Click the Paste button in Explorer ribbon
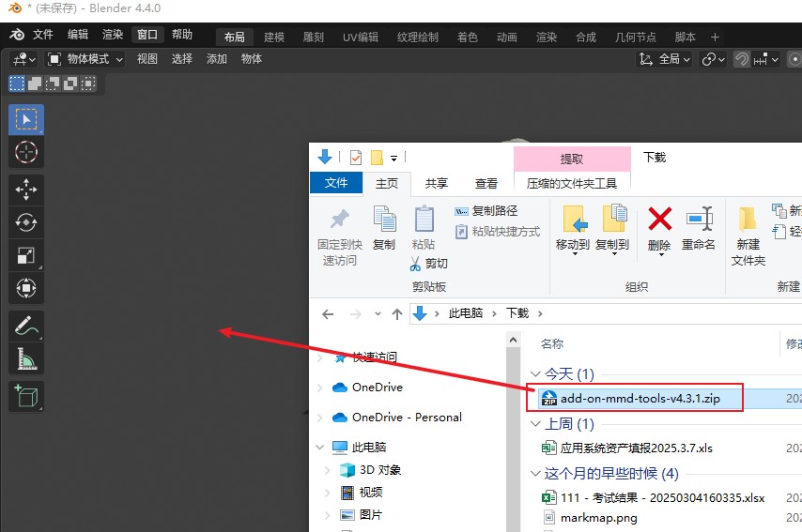Image resolution: width=802 pixels, height=532 pixels. [x=424, y=228]
